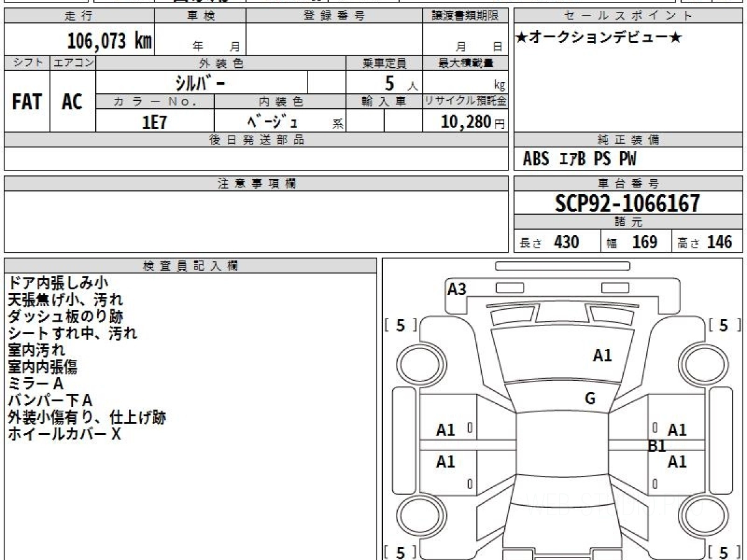Select the width value 幅 169
Viewport: 747px width, 560px height.
632,242
